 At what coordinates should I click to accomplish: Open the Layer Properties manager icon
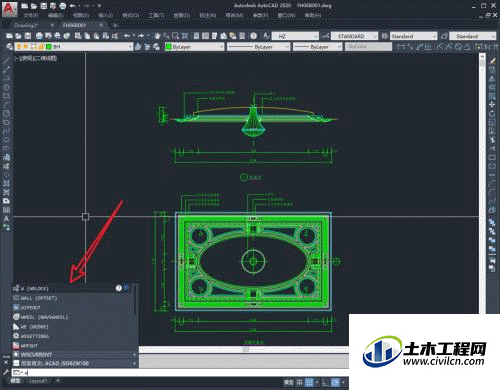10,47
